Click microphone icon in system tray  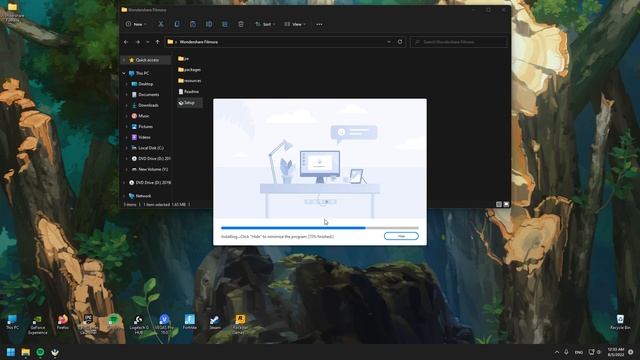click(567, 352)
